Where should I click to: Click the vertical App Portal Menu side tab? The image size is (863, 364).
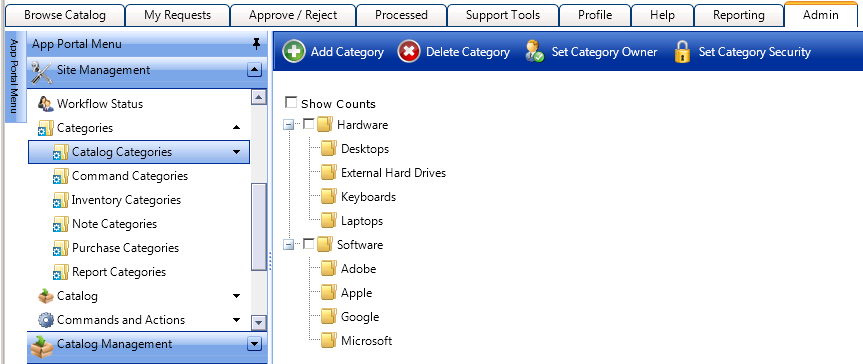15,77
